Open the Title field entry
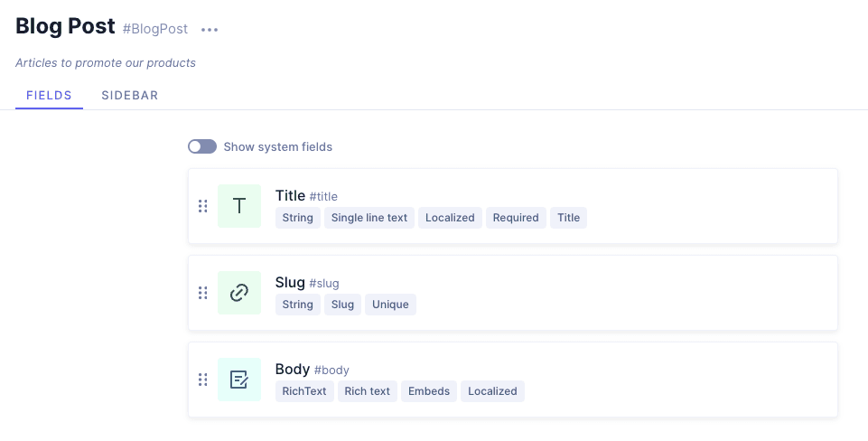Viewport: 868px width, 441px height. [x=290, y=195]
